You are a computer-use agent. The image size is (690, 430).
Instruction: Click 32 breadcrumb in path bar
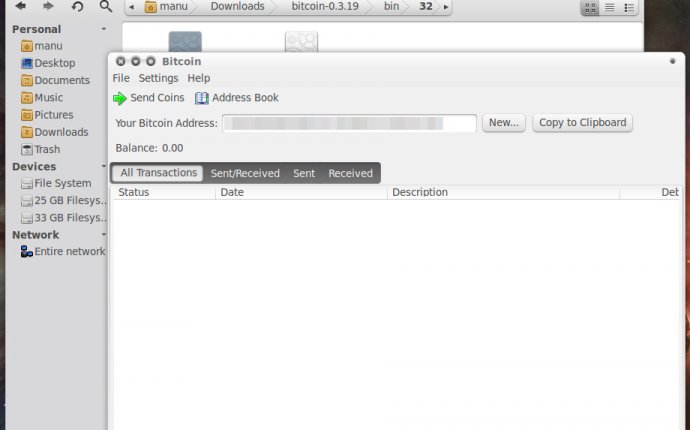click(426, 7)
